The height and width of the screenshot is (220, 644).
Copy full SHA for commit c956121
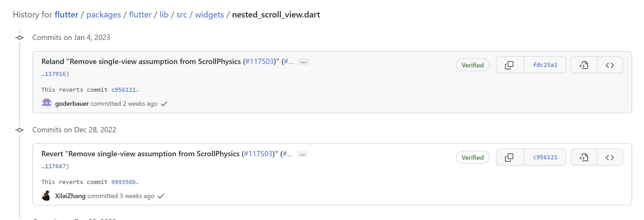(x=510, y=157)
